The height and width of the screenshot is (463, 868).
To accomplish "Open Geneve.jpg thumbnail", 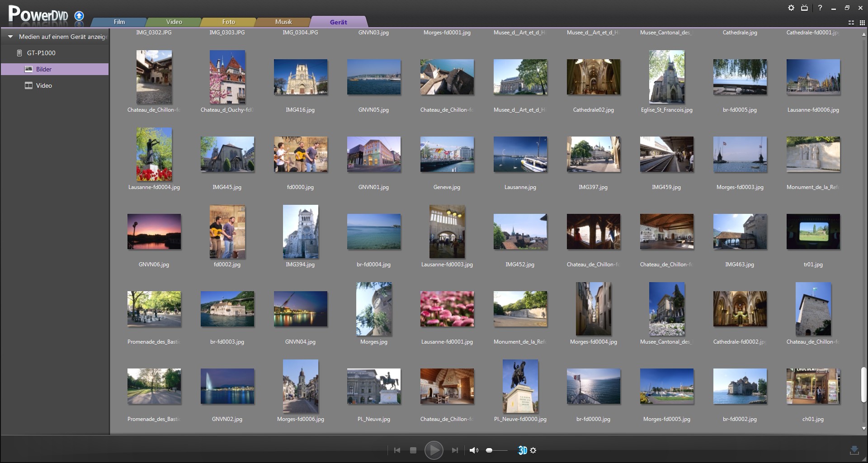I will [x=447, y=155].
